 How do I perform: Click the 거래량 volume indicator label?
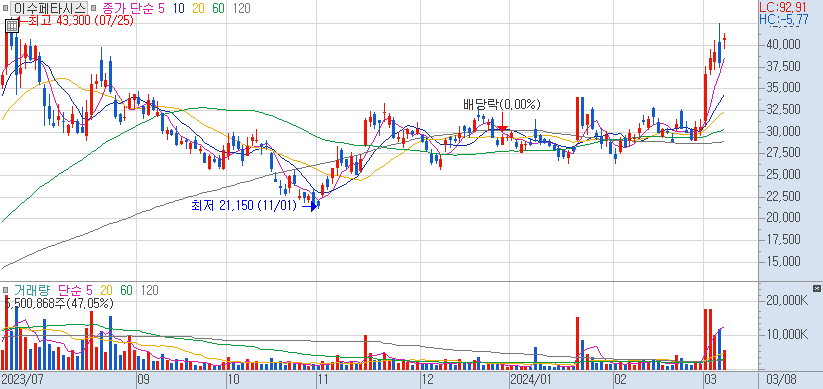34,290
